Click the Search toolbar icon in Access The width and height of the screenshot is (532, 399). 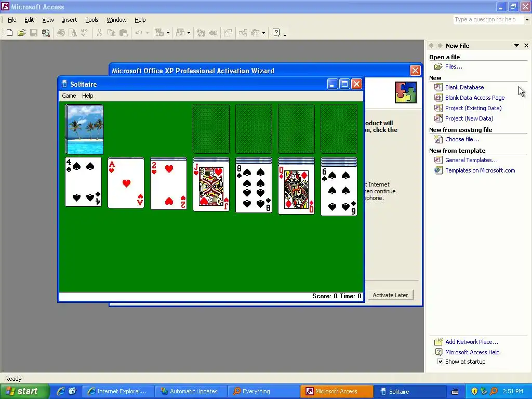click(x=46, y=33)
